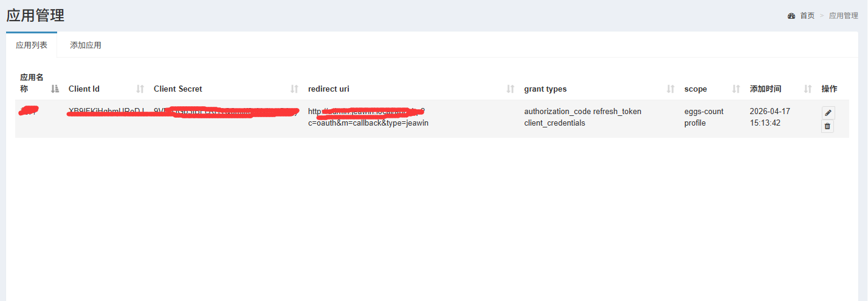Click the eggs-count profile scope cell

coord(704,117)
